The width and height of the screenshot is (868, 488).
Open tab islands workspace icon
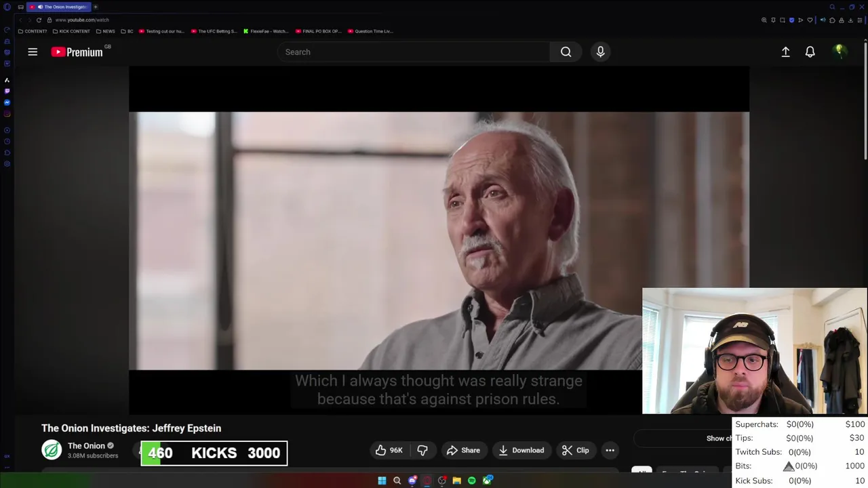point(21,7)
